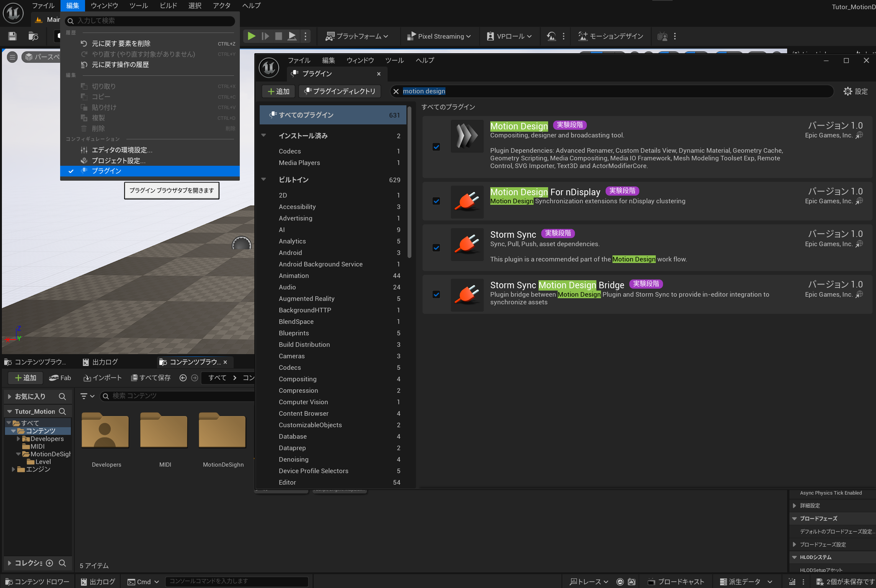Screen dimensions: 876x588
Task: Disable the Motion Design plugin checkbox
Action: click(436, 147)
